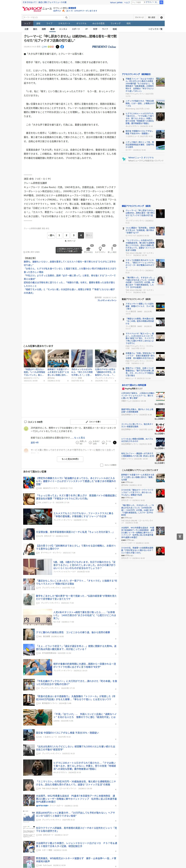Image resolution: width=186 pixels, height=868 pixels.
Task: Open the 速報 navigation tab
Action: pyautogui.click(x=38, y=24)
